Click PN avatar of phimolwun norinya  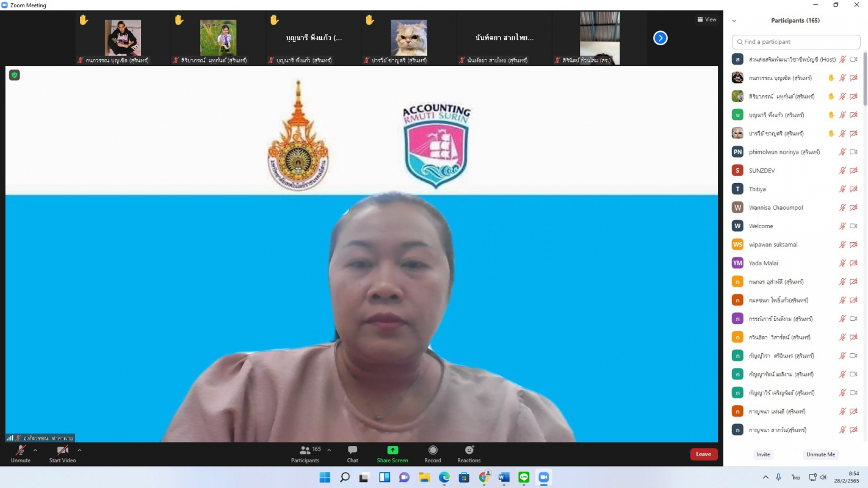pos(737,152)
